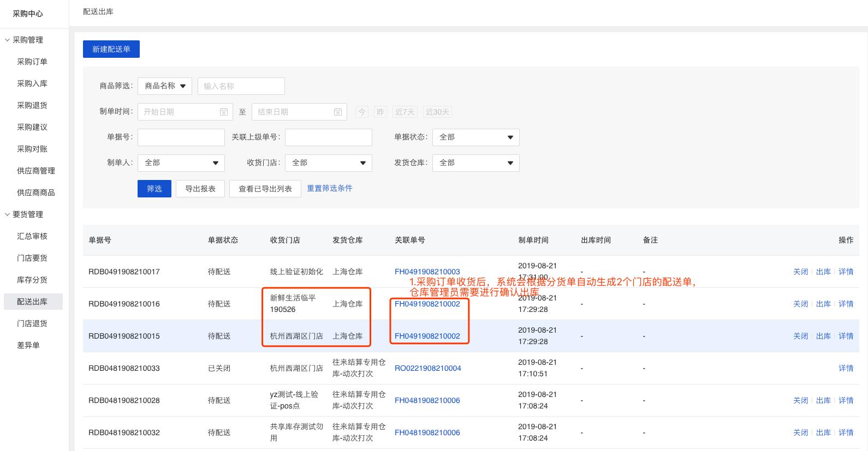868x451 pixels.
Task: Click the calendar icon in 结束日期 field
Action: (338, 112)
